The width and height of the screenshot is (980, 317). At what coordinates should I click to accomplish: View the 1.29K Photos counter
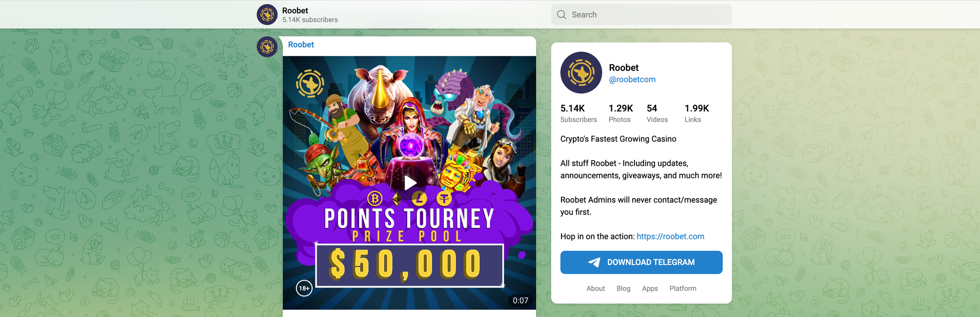tap(621, 113)
